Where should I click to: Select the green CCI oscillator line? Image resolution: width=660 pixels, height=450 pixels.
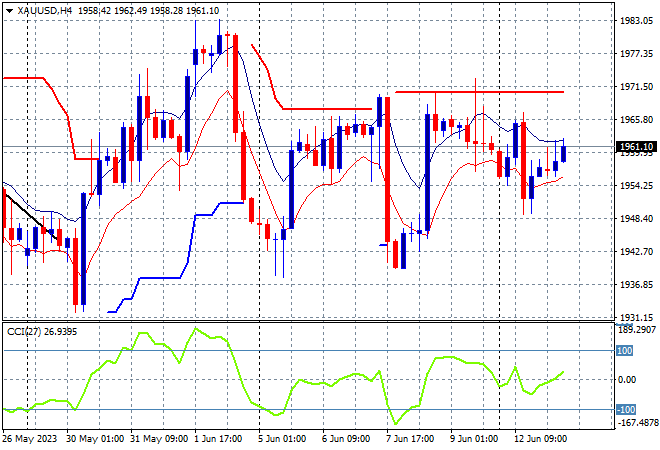tap(283, 376)
